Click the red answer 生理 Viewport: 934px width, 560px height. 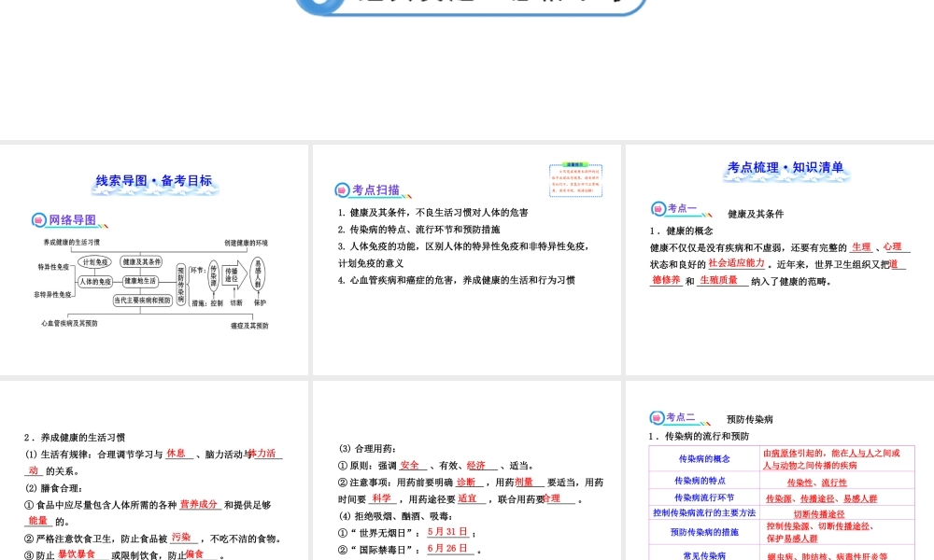pyautogui.click(x=861, y=247)
